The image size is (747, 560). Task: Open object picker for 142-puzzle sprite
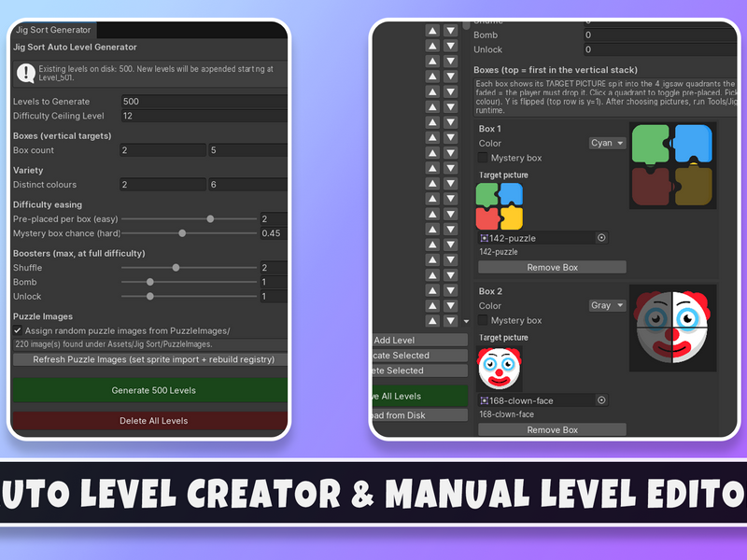click(x=601, y=238)
